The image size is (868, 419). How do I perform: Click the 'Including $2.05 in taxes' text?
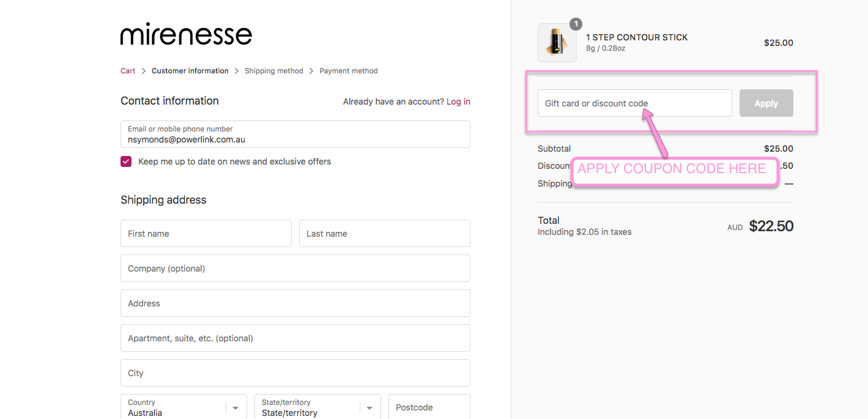pos(585,232)
